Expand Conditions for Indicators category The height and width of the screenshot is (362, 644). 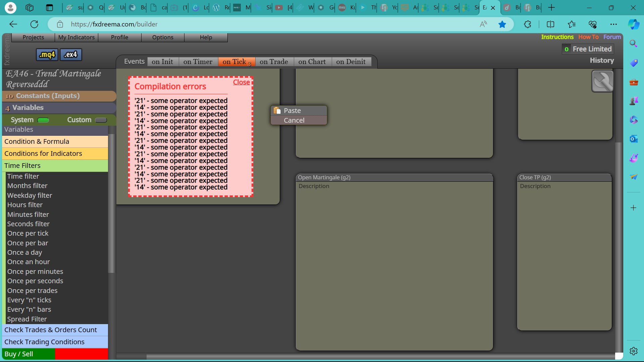click(55, 154)
